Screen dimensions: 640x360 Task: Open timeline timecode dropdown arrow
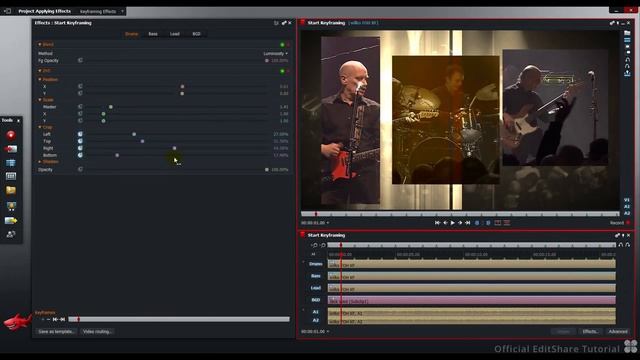tap(328, 331)
